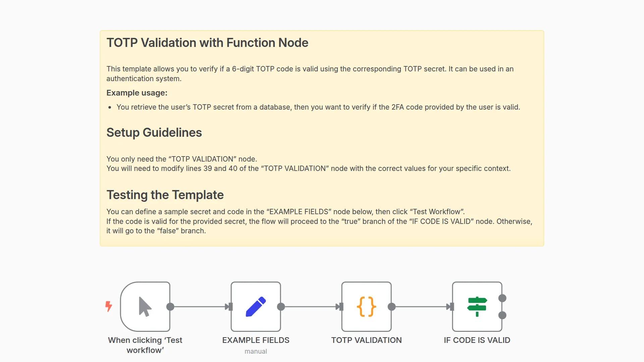The width and height of the screenshot is (644, 362).
Task: Click the manual subtitle under EXAMPLE FIELDS
Action: click(x=256, y=351)
